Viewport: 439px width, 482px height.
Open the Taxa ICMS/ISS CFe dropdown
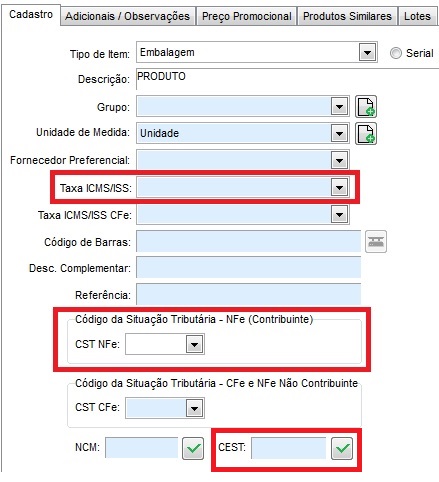(339, 214)
